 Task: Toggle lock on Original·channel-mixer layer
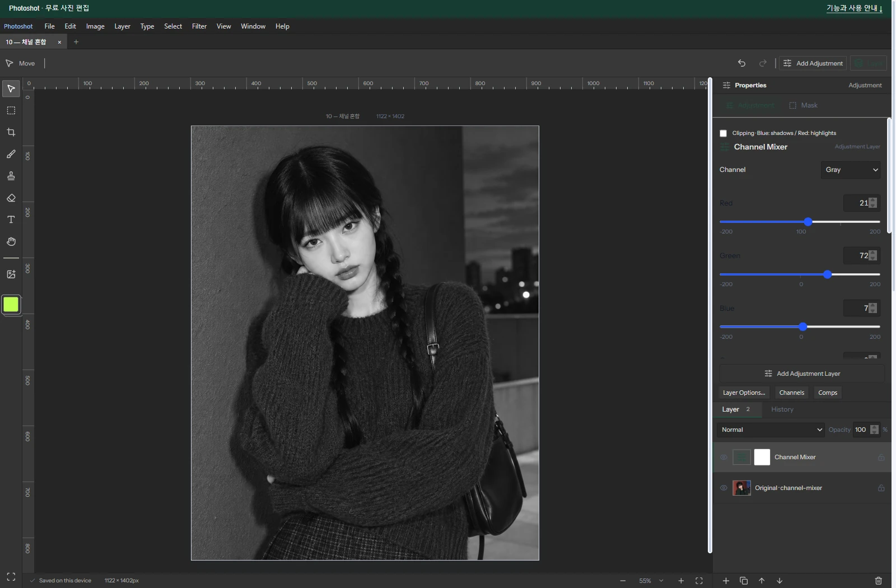[x=881, y=488]
